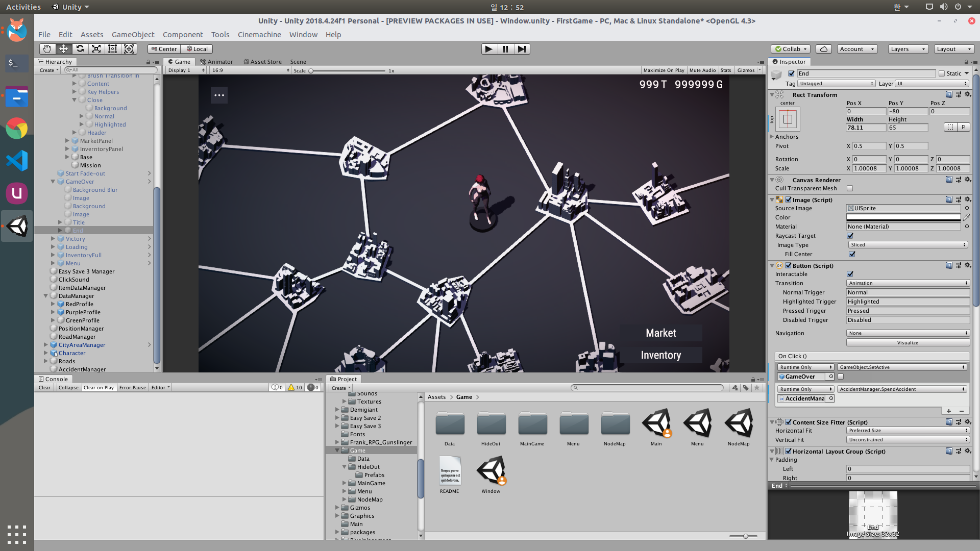
Task: Open the Main scene asset
Action: [656, 427]
